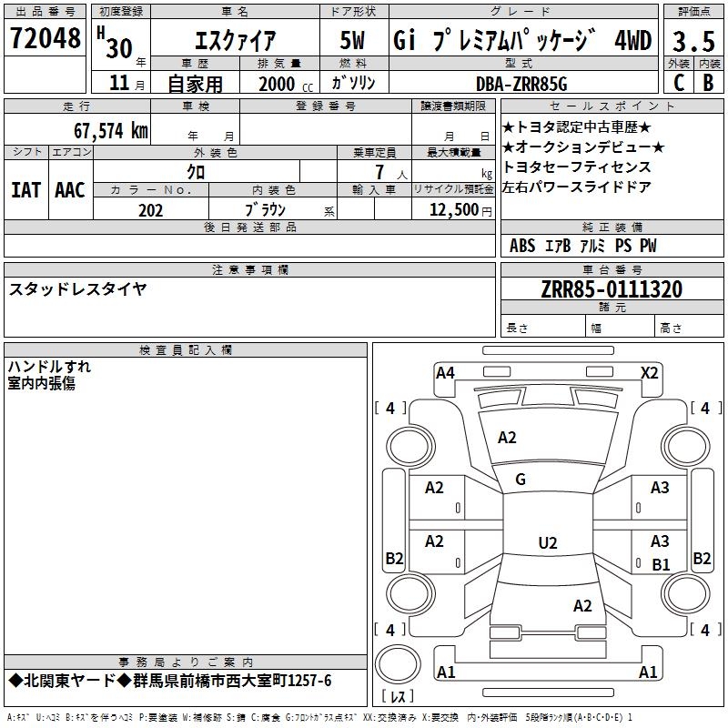The height and width of the screenshot is (728, 728).
Task: Select エアB equipment entry
Action: point(557,246)
